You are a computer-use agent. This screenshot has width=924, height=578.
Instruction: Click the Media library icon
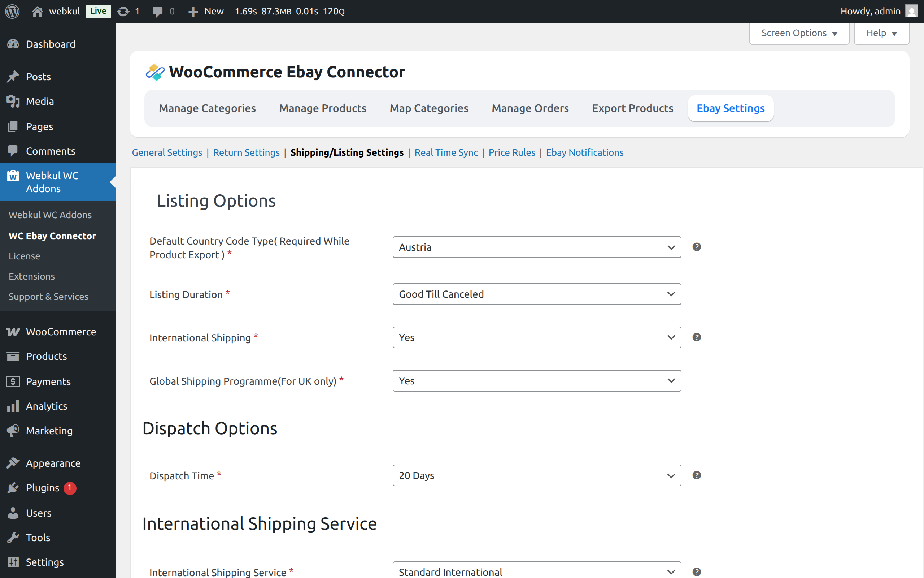[x=13, y=101]
